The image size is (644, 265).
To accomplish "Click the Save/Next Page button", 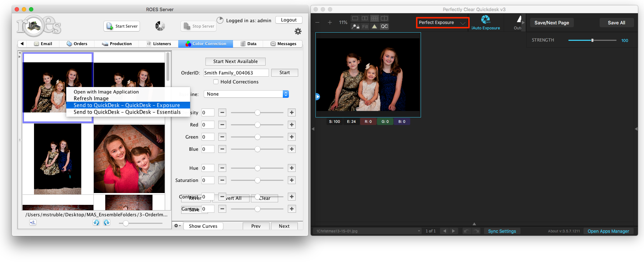I will tap(551, 23).
